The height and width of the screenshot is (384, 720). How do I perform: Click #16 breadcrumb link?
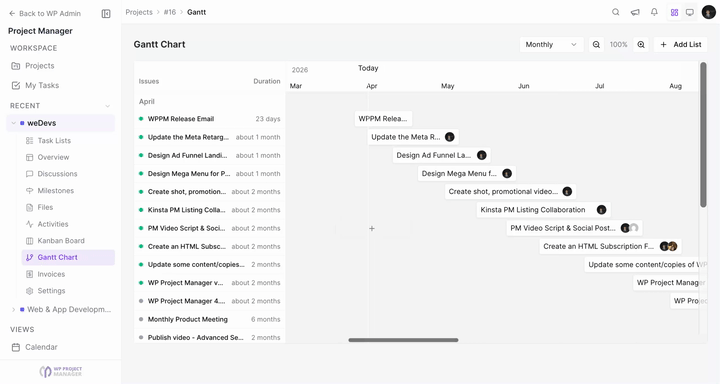pos(170,12)
